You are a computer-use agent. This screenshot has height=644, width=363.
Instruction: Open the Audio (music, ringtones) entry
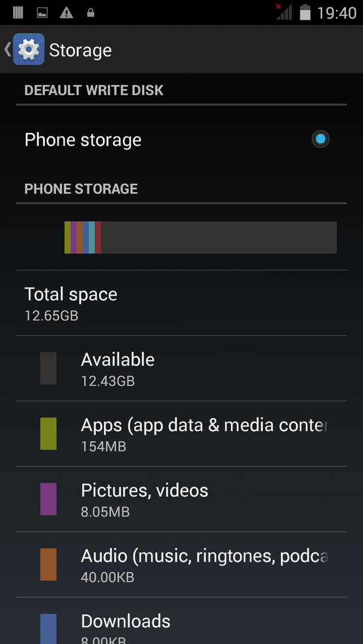click(181, 564)
